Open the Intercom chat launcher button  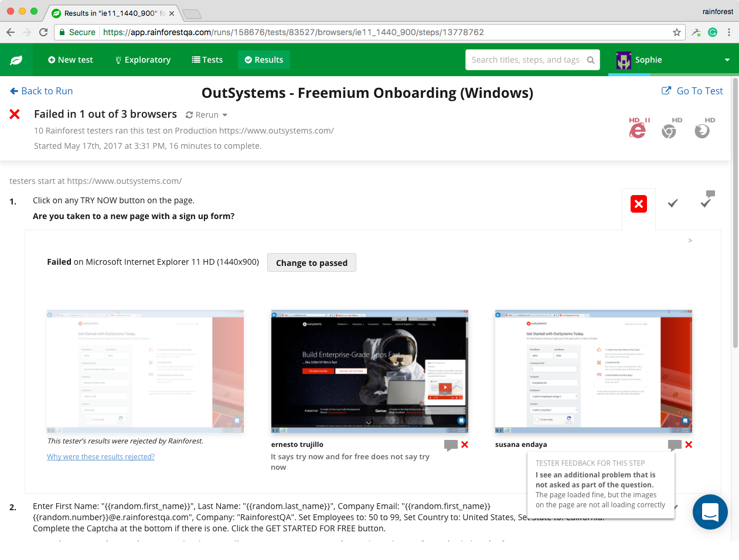pyautogui.click(x=710, y=512)
